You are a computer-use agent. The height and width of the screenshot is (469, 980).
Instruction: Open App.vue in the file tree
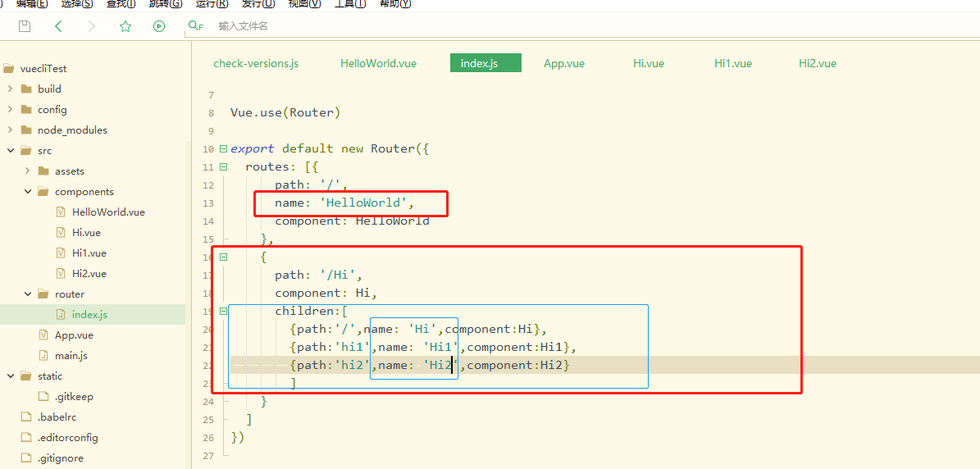tap(74, 335)
